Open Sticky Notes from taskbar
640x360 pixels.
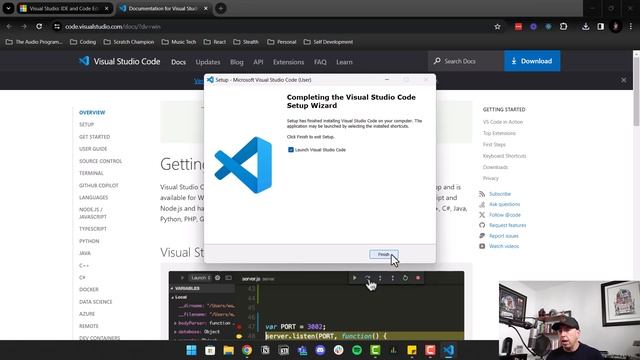(x=412, y=350)
